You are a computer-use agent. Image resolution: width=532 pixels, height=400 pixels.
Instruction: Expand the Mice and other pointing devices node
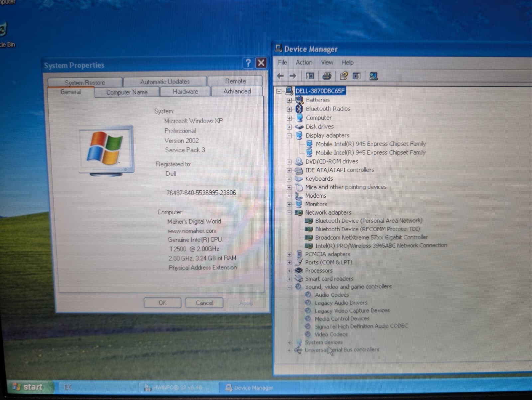(x=289, y=187)
